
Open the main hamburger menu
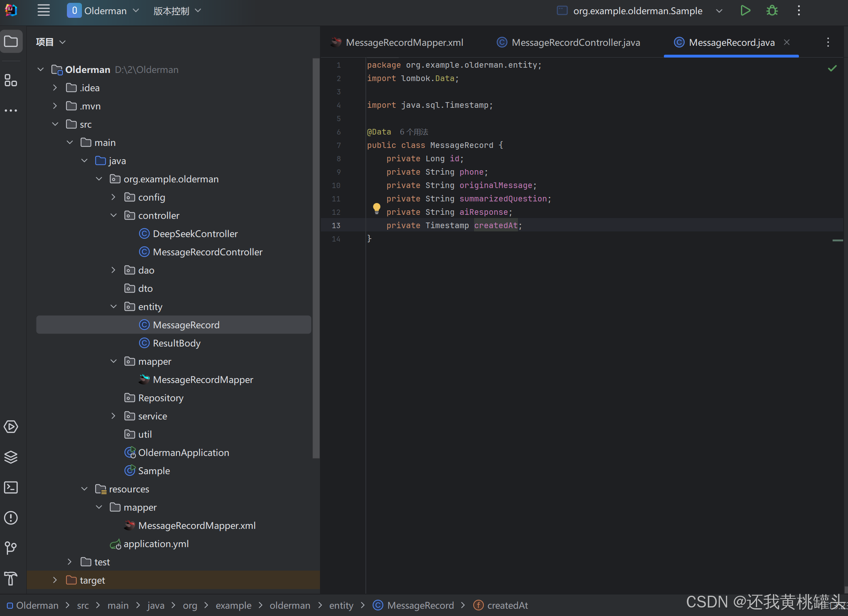tap(43, 11)
